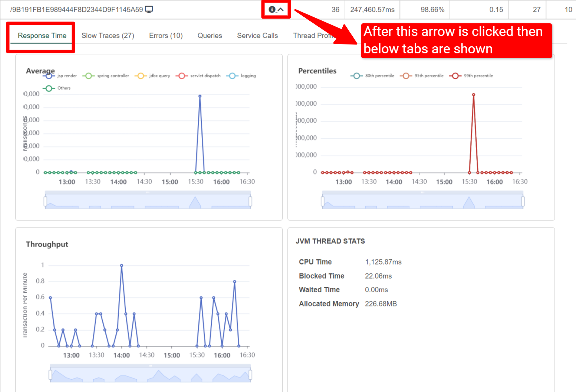
Task: Toggle the 99th percentile legend series
Action: click(x=471, y=76)
